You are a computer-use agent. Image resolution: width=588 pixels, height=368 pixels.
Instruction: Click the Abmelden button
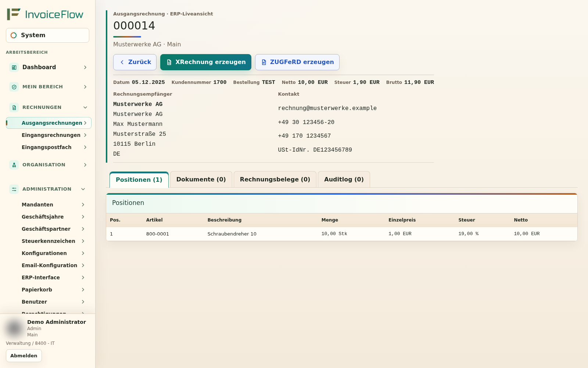[x=24, y=355]
